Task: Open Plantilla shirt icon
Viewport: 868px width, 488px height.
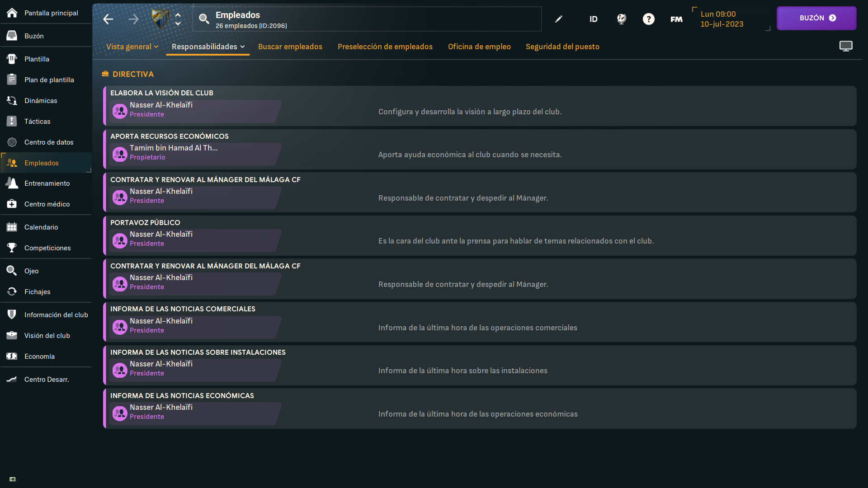Action: pos(12,59)
